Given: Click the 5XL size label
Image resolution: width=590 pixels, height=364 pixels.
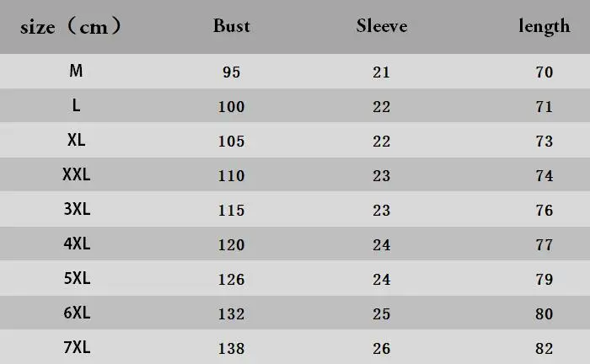Looking at the screenshot, I should [x=76, y=279].
